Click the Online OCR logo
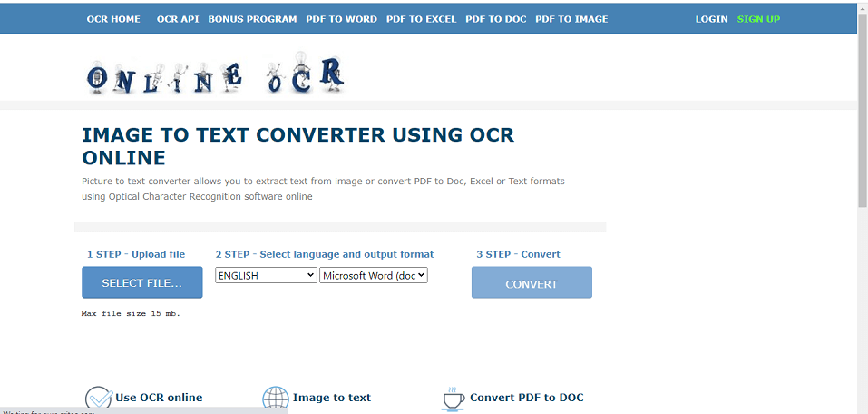868x414 pixels. click(x=216, y=73)
